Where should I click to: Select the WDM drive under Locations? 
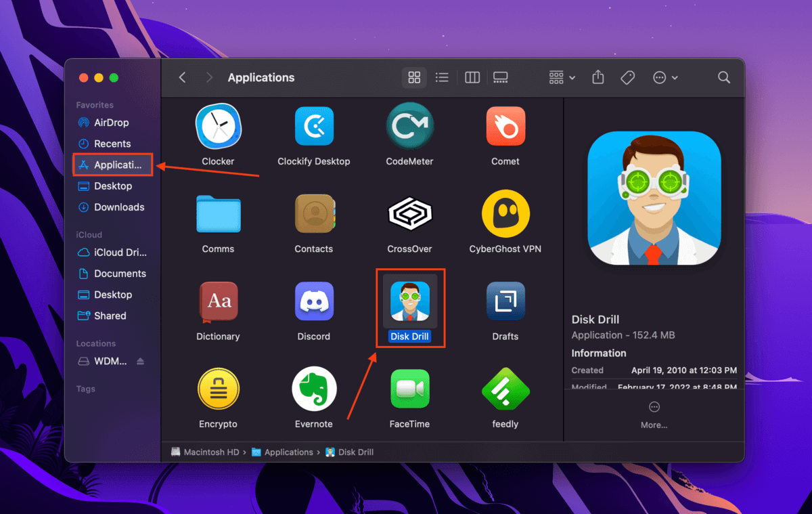103,361
